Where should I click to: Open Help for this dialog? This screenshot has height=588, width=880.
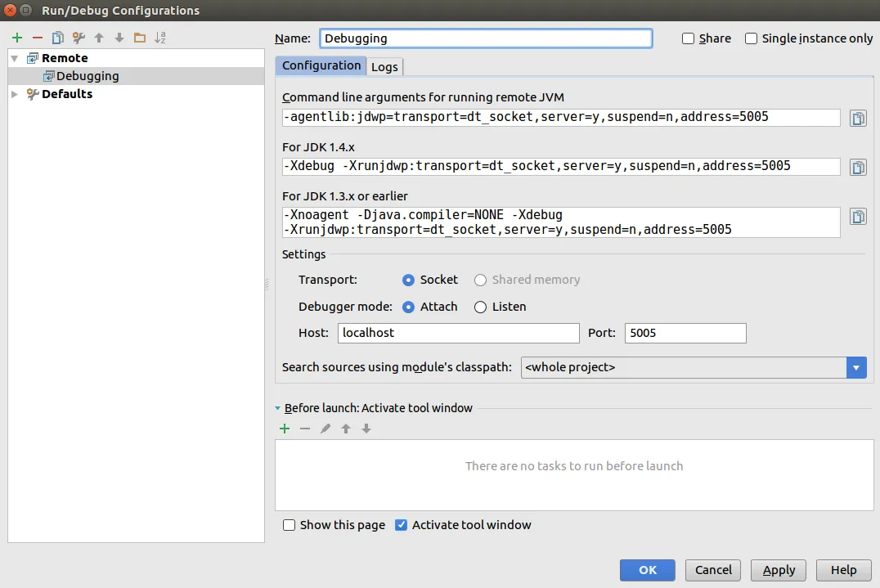pos(843,570)
